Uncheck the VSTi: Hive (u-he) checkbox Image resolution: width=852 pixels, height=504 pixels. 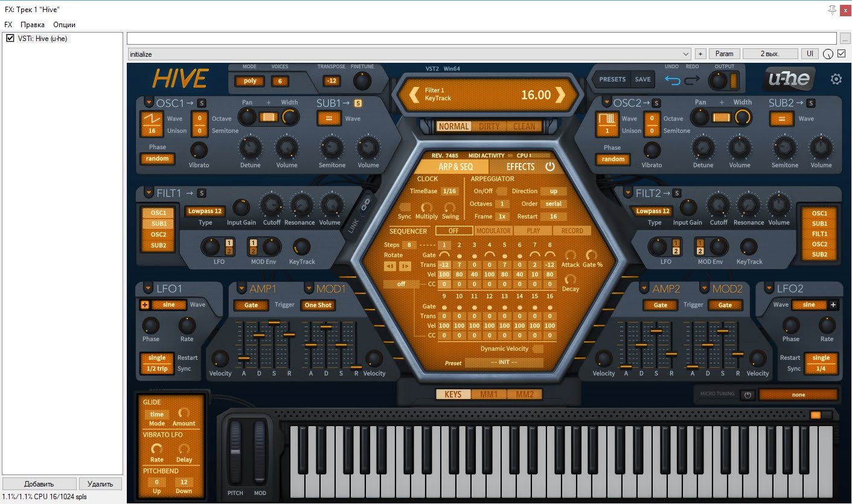(10, 39)
